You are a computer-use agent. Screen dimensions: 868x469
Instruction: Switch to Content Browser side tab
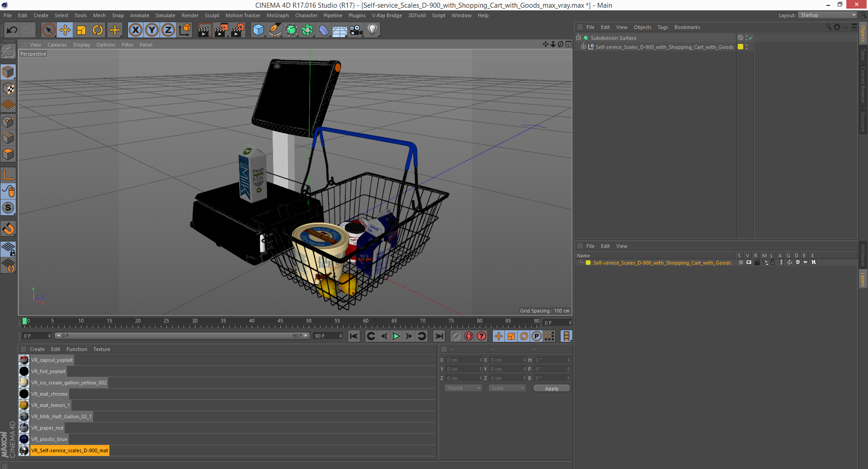coord(863,85)
